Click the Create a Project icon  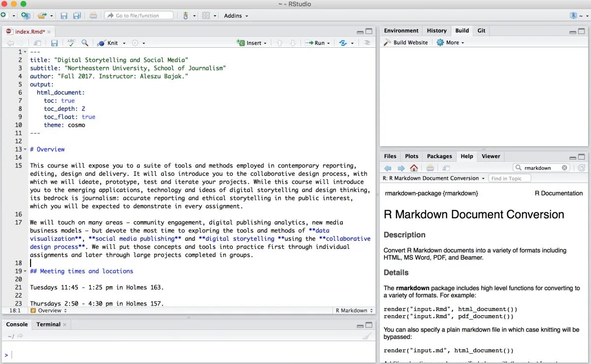coord(26,16)
